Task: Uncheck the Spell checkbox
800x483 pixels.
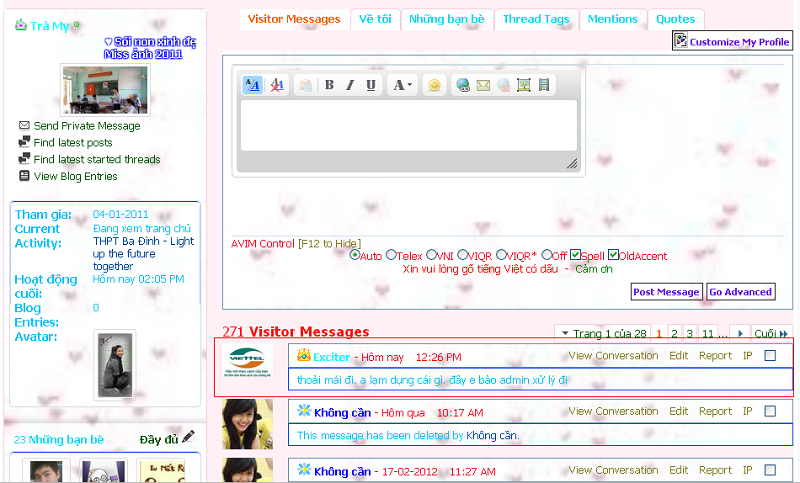Action: tap(576, 255)
